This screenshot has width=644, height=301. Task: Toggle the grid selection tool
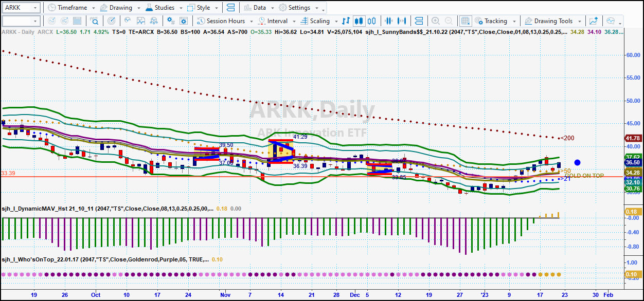pos(466,21)
